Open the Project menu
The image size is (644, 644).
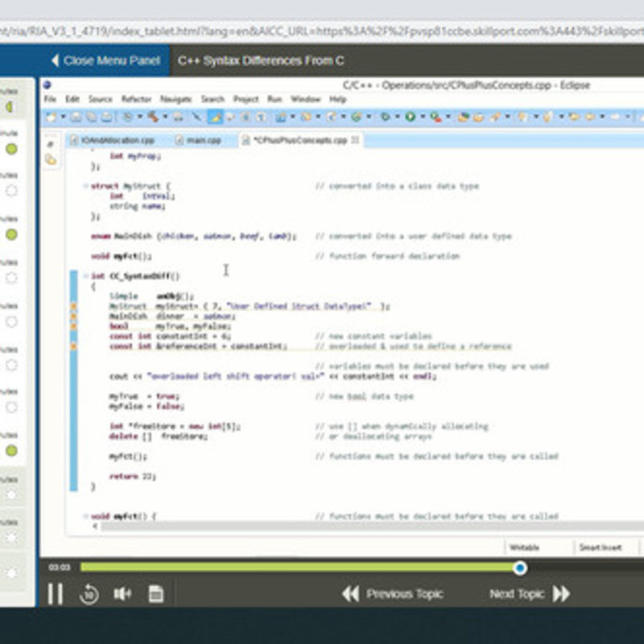pyautogui.click(x=246, y=99)
